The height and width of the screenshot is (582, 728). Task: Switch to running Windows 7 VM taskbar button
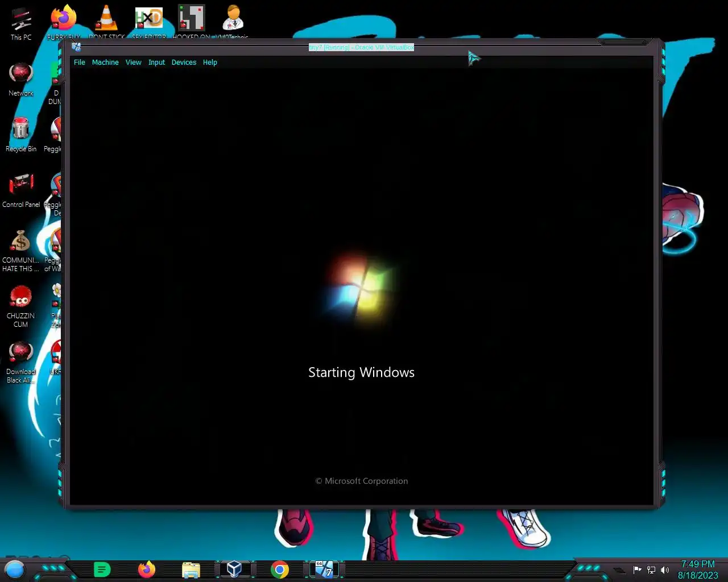324,569
